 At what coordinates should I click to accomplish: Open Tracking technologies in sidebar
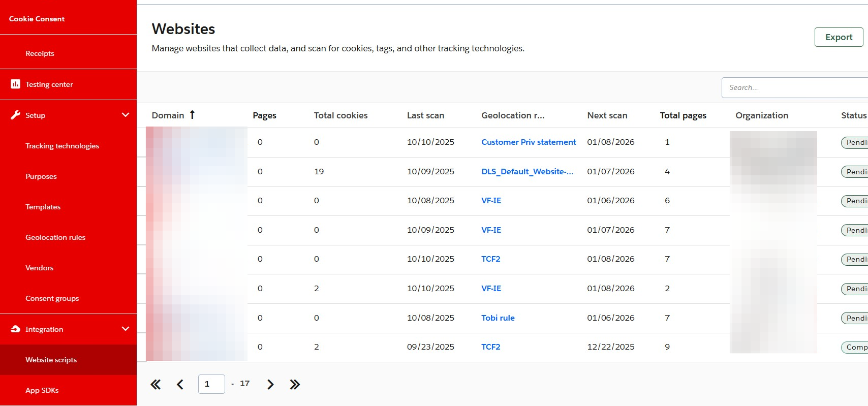coord(62,146)
